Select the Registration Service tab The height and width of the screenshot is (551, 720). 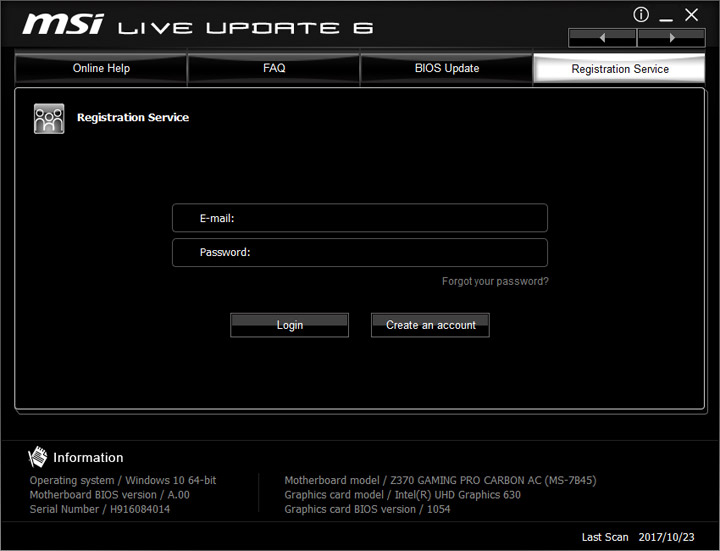pyautogui.click(x=619, y=69)
